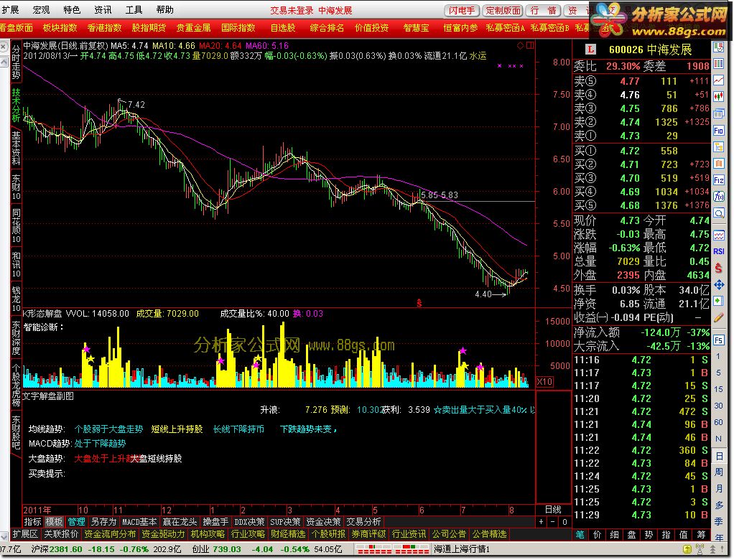Open the colored grid table icon

pos(718,64)
